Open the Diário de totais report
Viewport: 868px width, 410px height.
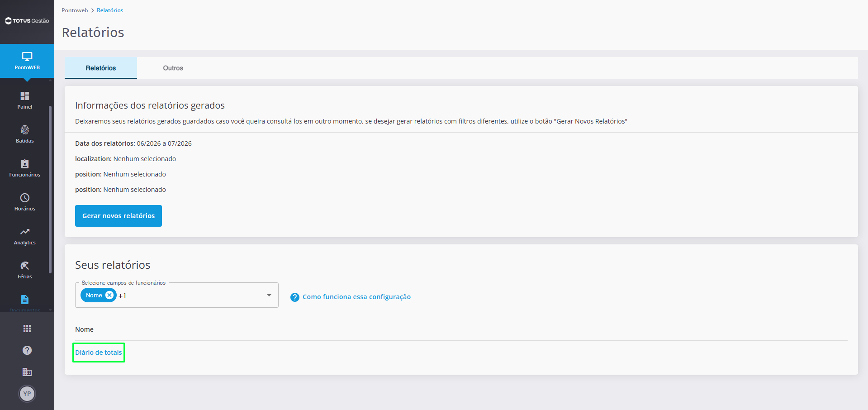[99, 353]
